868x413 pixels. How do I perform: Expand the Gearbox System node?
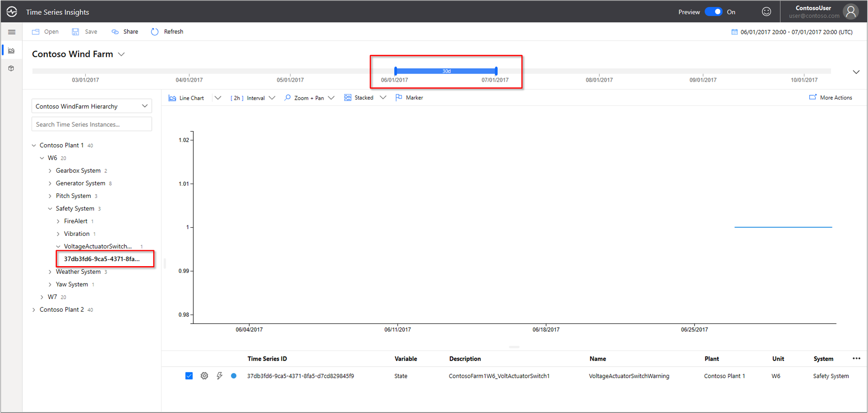50,170
